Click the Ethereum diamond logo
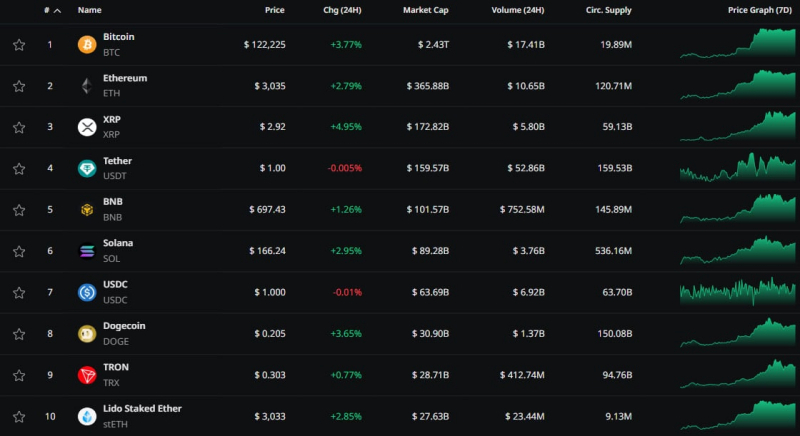 [x=87, y=86]
